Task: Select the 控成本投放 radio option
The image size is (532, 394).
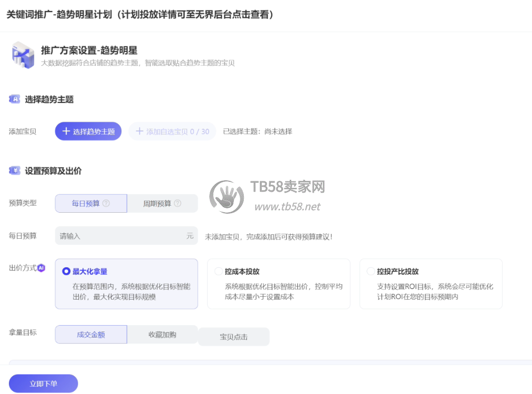Action: [x=218, y=272]
